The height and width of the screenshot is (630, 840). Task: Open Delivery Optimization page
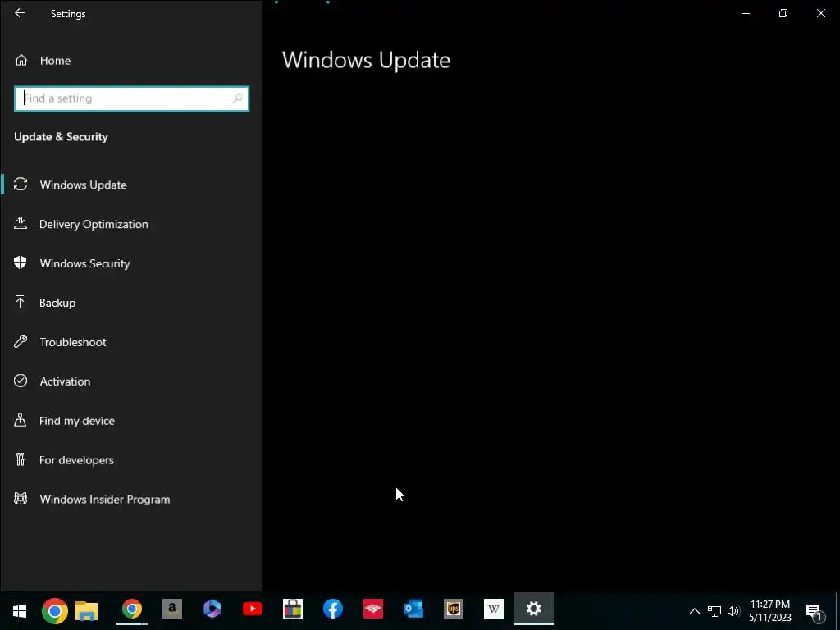click(81, 224)
